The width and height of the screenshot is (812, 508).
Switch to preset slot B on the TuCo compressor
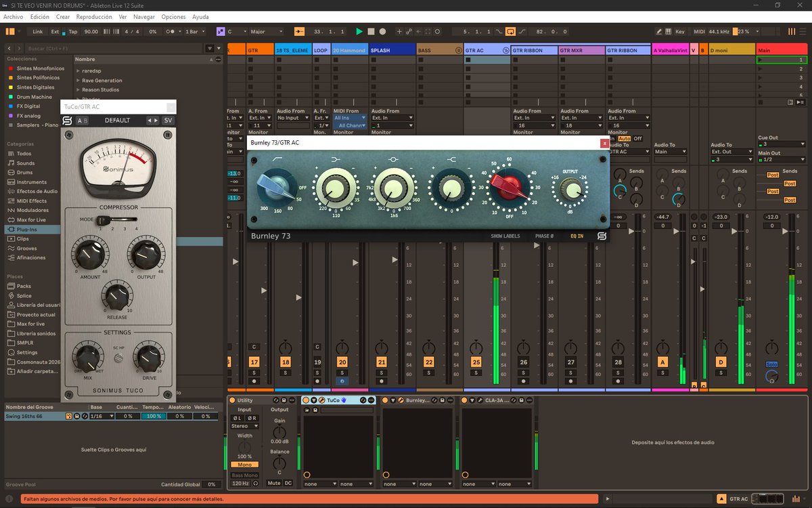(86, 120)
